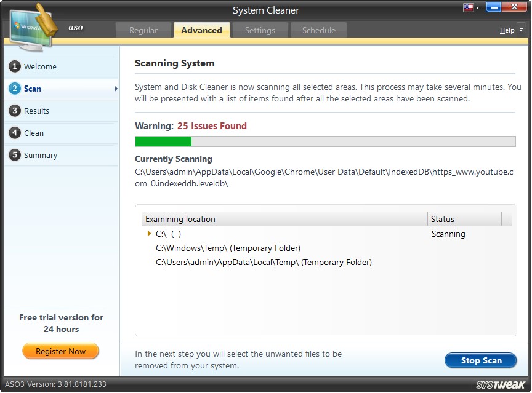Click the scan progress bar
The height and width of the screenshot is (393, 532).
point(325,141)
